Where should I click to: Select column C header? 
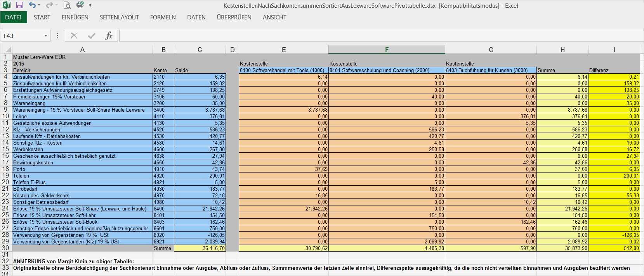(x=200, y=50)
